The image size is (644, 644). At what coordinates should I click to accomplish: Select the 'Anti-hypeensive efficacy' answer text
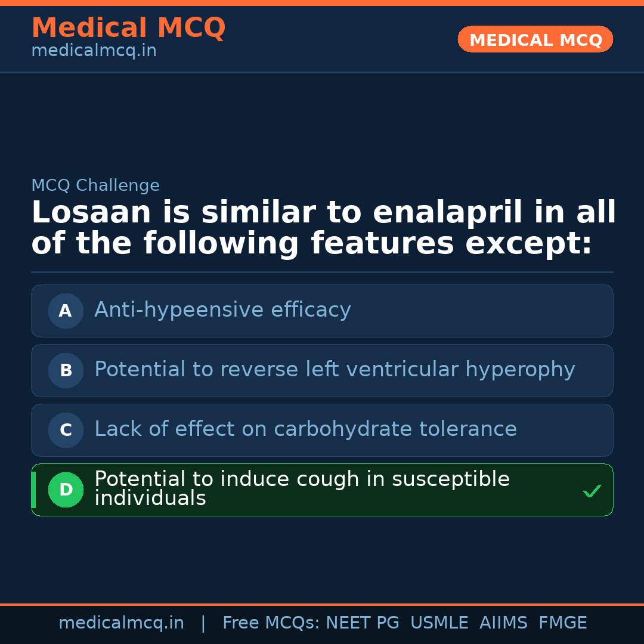[x=222, y=310]
